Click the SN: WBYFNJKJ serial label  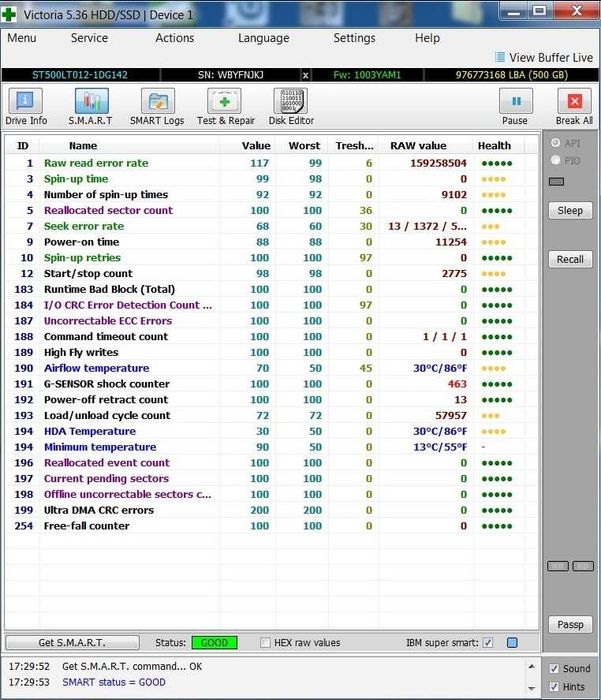230,75
